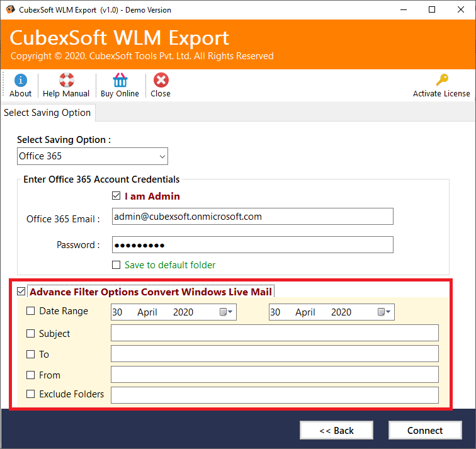Image resolution: width=476 pixels, height=449 pixels.
Task: Tick the Exclude Folders checkbox
Action: [31, 394]
